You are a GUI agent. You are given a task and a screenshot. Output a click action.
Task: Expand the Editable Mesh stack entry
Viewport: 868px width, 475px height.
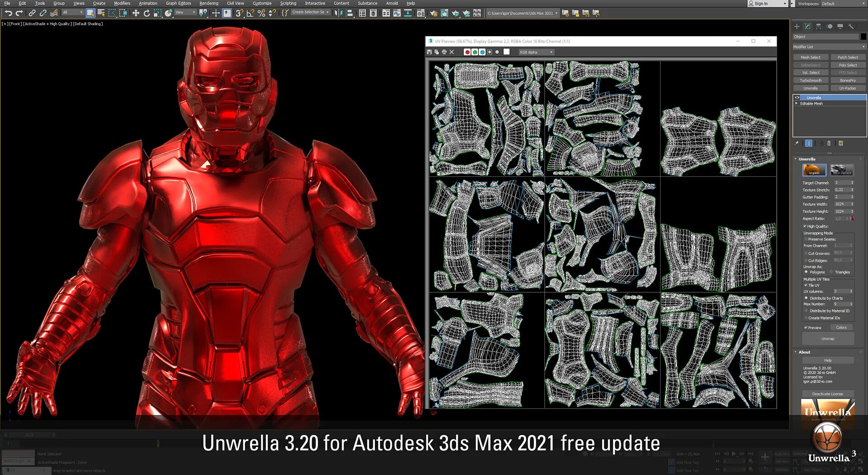[797, 104]
